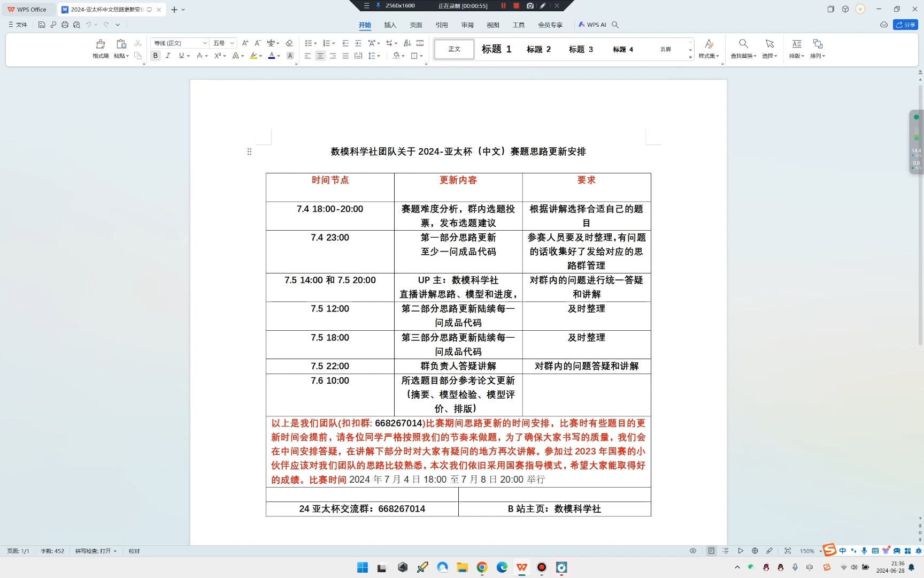Toggle Italic formatting
Viewport: 924px width, 578px height.
168,56
